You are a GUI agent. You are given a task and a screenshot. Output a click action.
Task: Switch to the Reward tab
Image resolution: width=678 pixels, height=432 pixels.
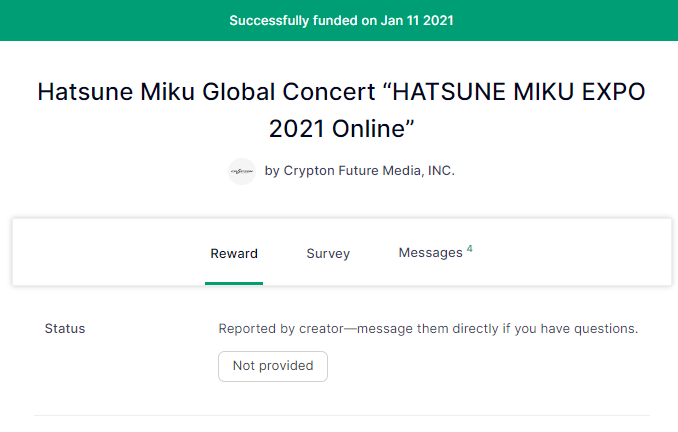tap(234, 254)
